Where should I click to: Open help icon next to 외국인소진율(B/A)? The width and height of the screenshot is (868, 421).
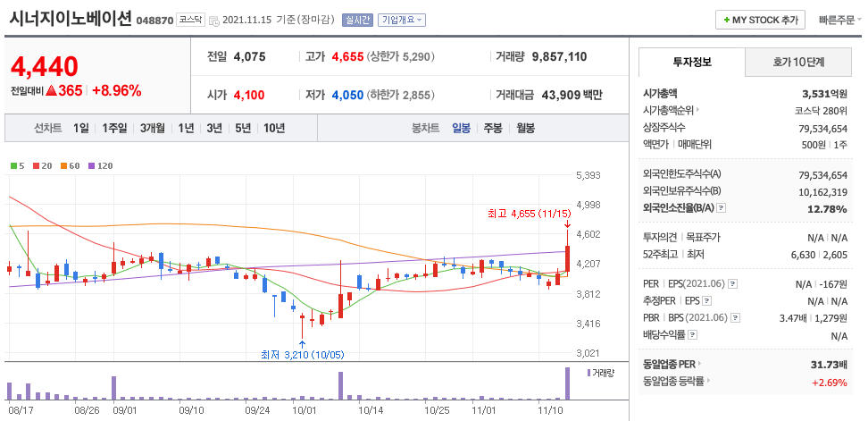[722, 208]
